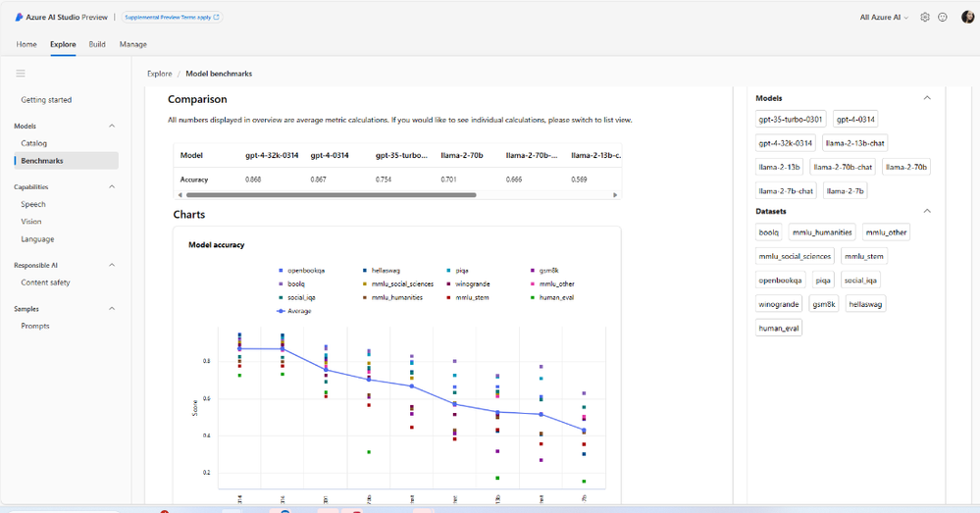Toggle piqa legend entry in chart
Viewport: 980px width, 513px height.
[457, 271]
